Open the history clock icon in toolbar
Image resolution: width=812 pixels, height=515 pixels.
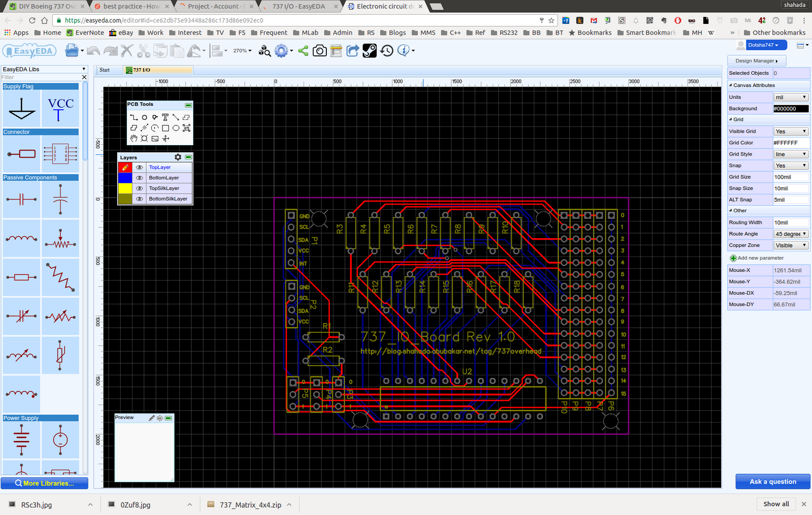click(387, 51)
